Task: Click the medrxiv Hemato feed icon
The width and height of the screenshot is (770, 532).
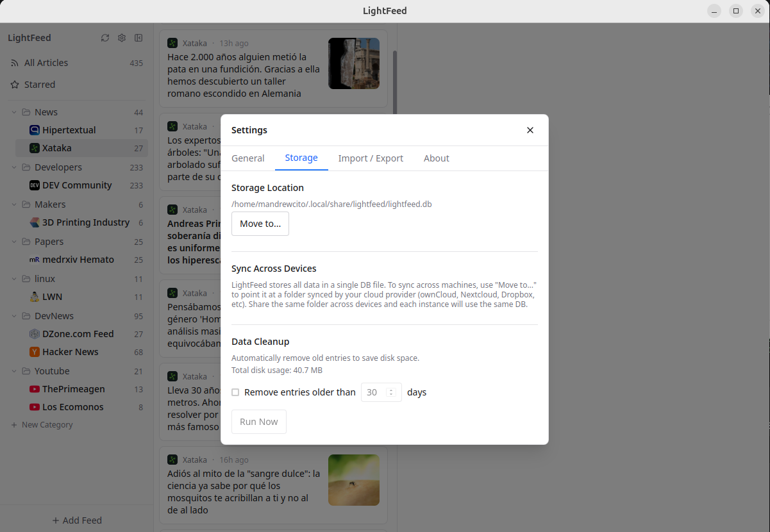Action: [x=35, y=260]
